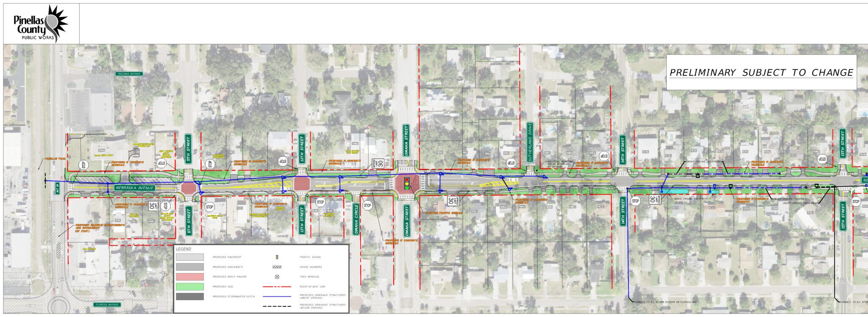Image resolution: width=868 pixels, height=317 pixels.
Task: Click the 'PRELIMINARY SUBJECT TO CHANGE' title text
Action: 761,73
